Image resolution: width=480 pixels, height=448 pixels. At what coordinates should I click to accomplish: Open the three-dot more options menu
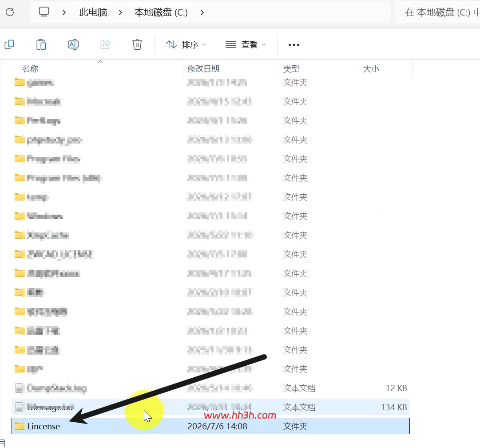pos(294,45)
